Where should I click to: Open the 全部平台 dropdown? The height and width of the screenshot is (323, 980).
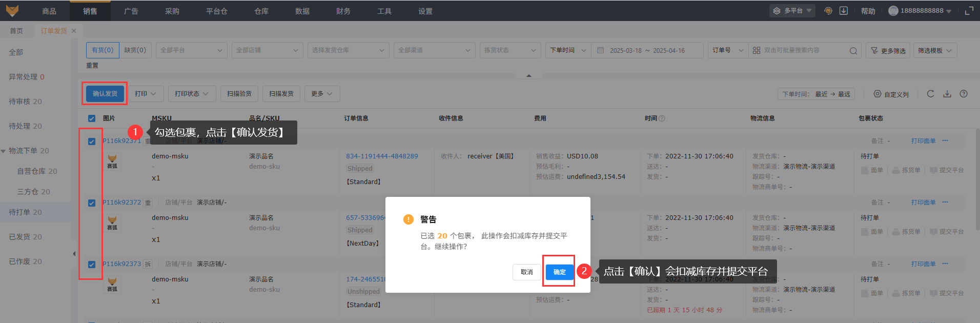tap(192, 50)
